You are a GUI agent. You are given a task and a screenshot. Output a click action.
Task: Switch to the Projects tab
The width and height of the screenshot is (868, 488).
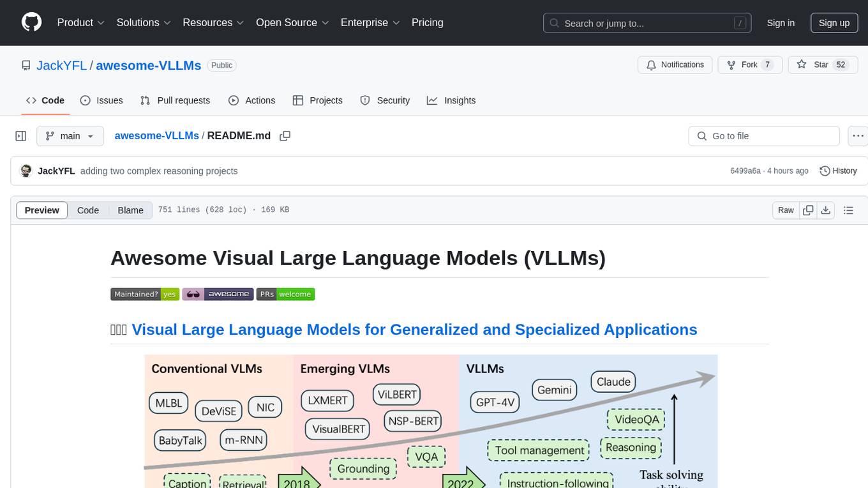318,100
